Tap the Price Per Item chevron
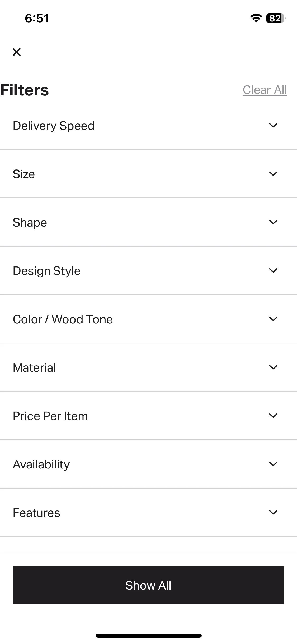Screen dimensions: 297x644 273,416
